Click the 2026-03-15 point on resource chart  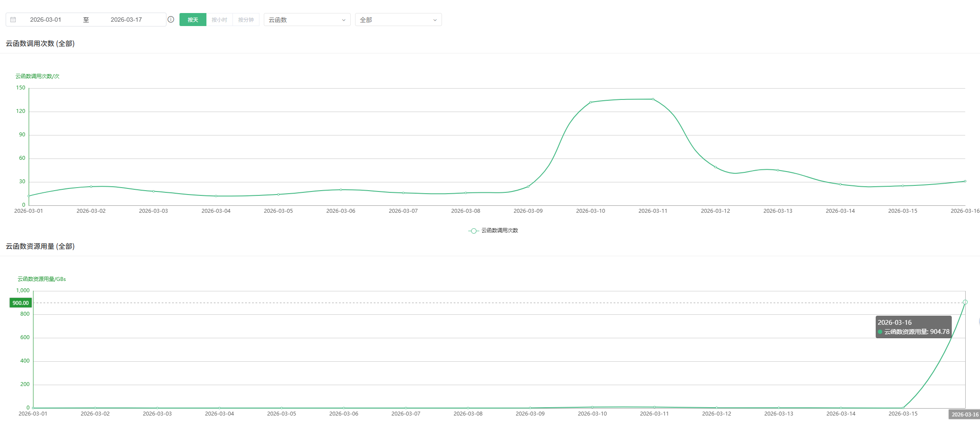903,408
